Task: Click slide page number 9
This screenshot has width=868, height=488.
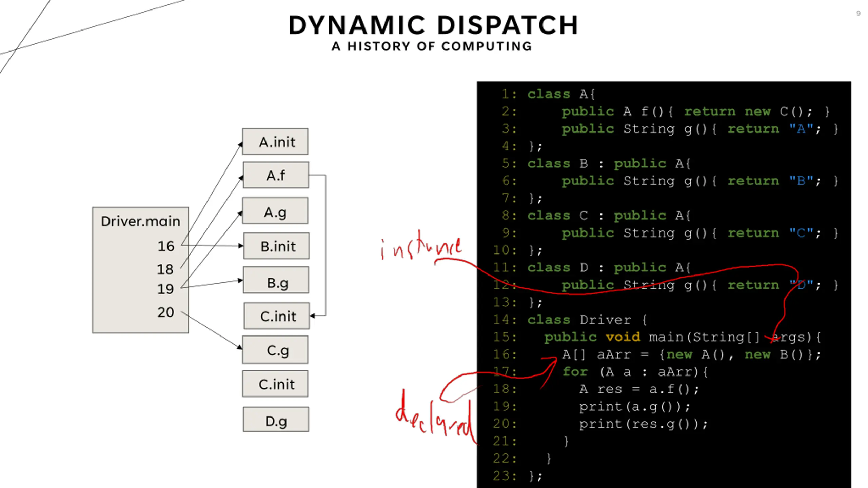Action: coord(858,14)
